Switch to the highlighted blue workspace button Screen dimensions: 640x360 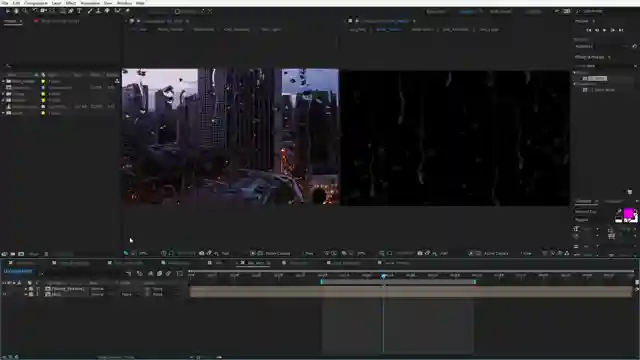pyautogui.click(x=467, y=11)
